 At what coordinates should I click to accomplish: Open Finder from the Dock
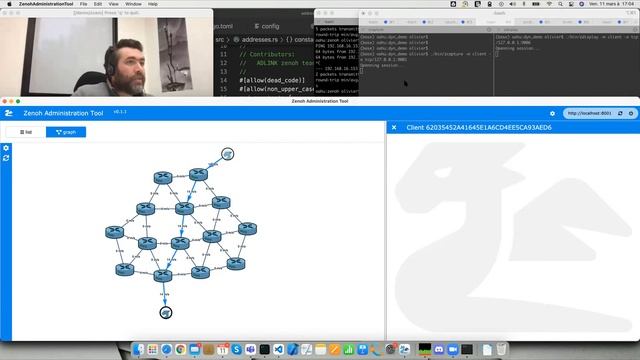click(x=139, y=349)
